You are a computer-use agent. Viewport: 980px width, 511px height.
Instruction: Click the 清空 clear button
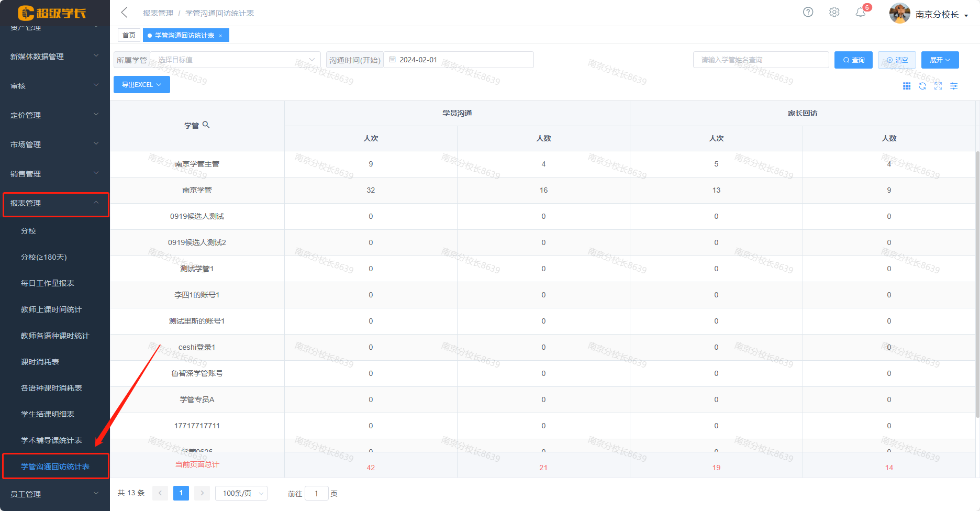click(897, 60)
